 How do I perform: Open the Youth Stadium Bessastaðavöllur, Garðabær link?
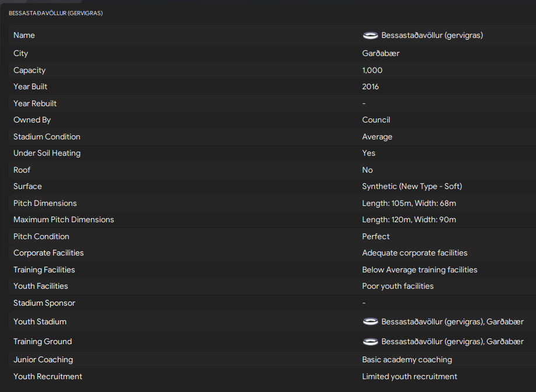[x=452, y=322]
